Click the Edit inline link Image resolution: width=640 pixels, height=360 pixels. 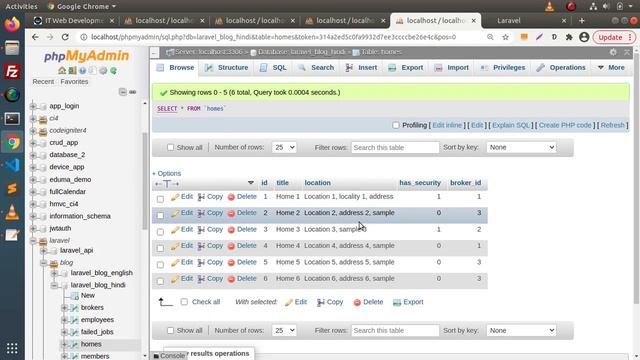point(447,125)
